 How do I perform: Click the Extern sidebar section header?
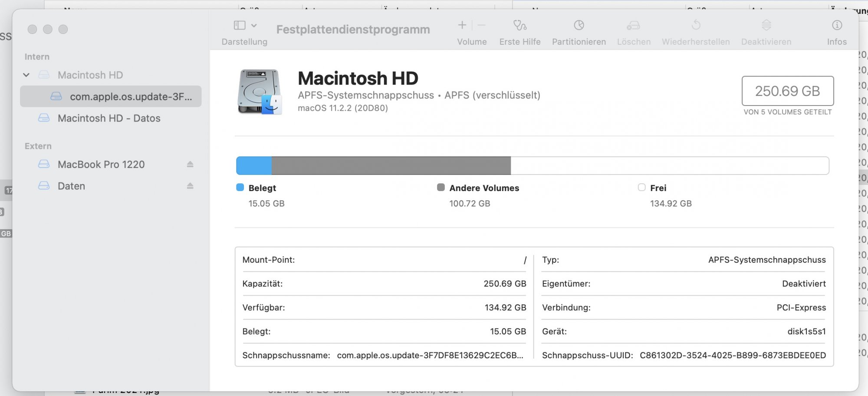pos(38,146)
